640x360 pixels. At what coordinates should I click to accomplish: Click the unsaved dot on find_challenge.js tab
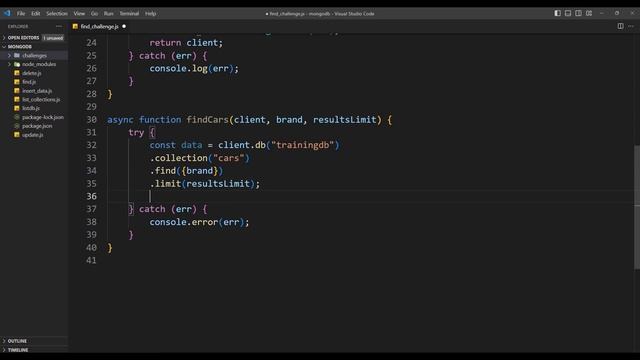tap(124, 26)
